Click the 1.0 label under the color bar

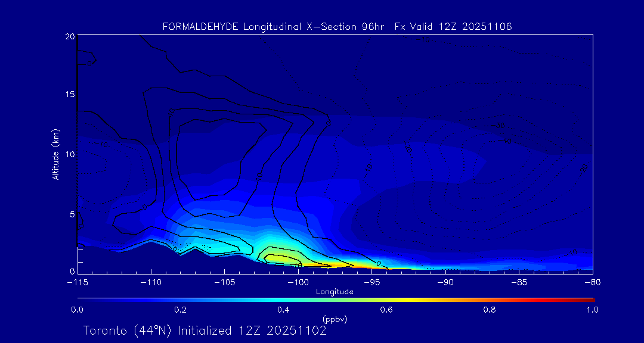[593, 310]
